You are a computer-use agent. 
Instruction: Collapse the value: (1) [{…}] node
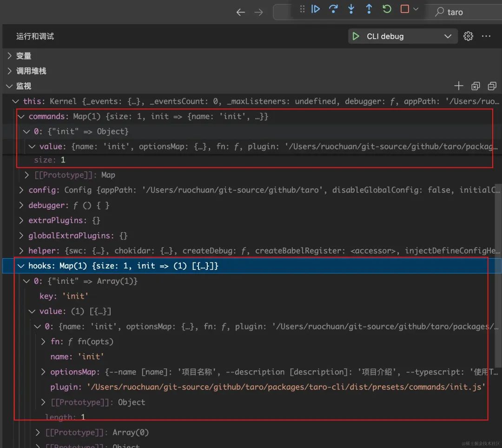(32, 311)
